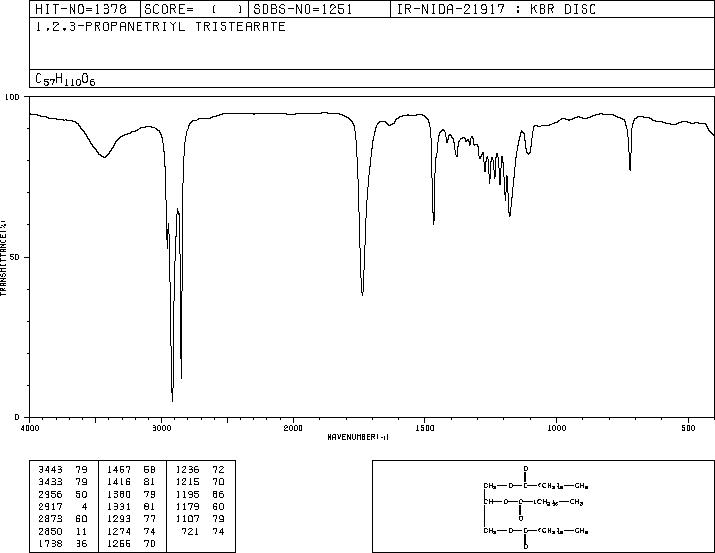Select peak table entry 1416
The image size is (715, 553).
point(119,481)
